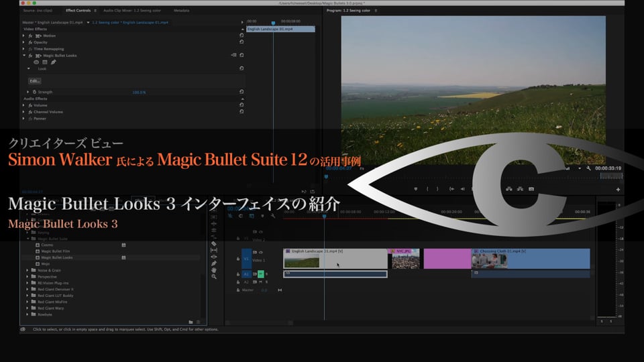Viewport: 644px width, 362px height.
Task: Expand the Strength parameter
Action: (x=28, y=92)
